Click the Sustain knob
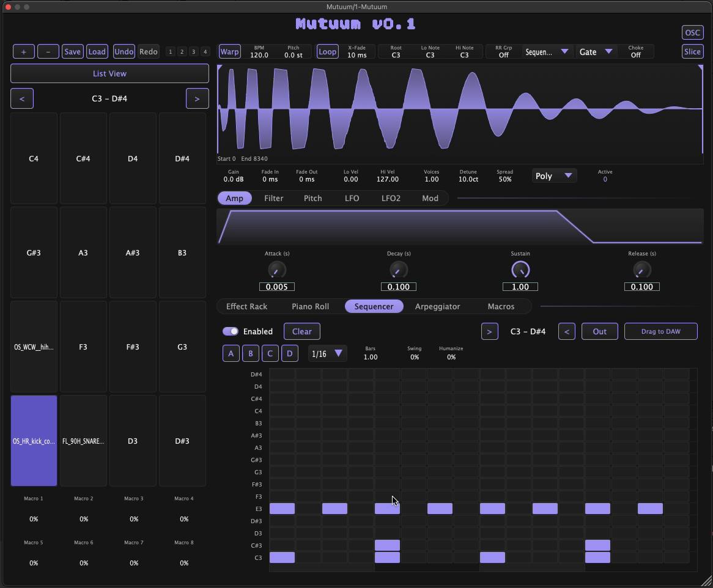 pyautogui.click(x=520, y=270)
